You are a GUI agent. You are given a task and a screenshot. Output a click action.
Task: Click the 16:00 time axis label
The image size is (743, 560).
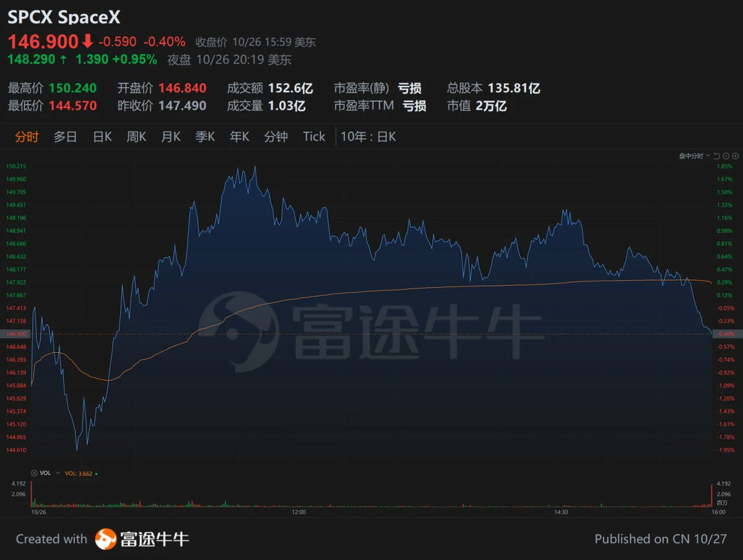(718, 512)
